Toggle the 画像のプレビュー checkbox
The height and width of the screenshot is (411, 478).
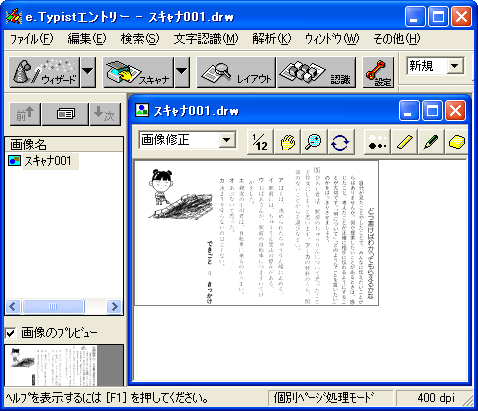[11, 333]
